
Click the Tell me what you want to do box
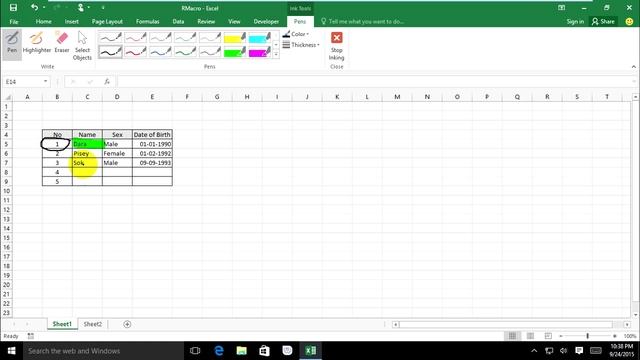pyautogui.click(x=362, y=22)
